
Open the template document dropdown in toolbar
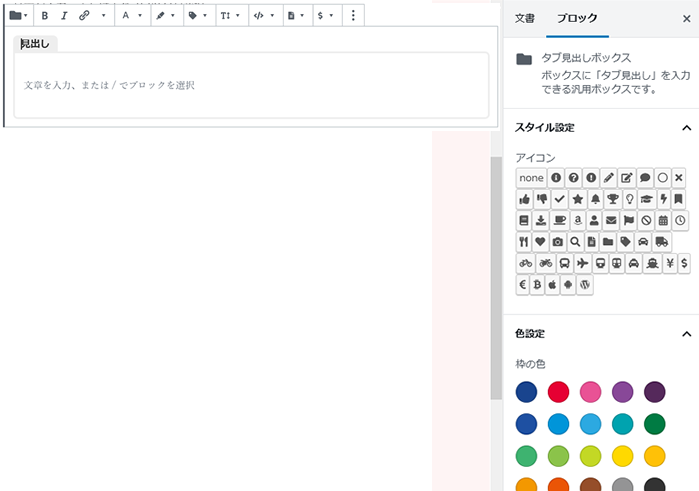coord(296,16)
